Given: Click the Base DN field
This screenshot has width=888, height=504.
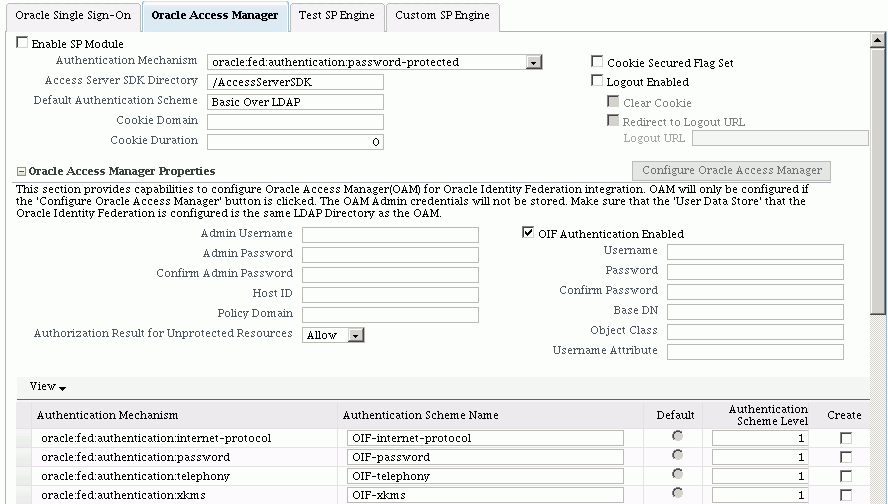Looking at the screenshot, I should click(x=755, y=312).
